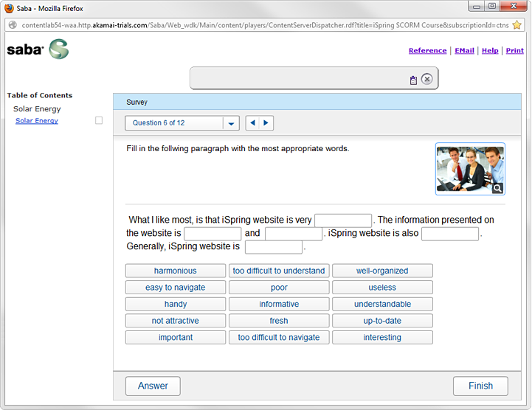The image size is (532, 410).
Task: Click the Firefox icon in title bar
Action: coord(9,8)
